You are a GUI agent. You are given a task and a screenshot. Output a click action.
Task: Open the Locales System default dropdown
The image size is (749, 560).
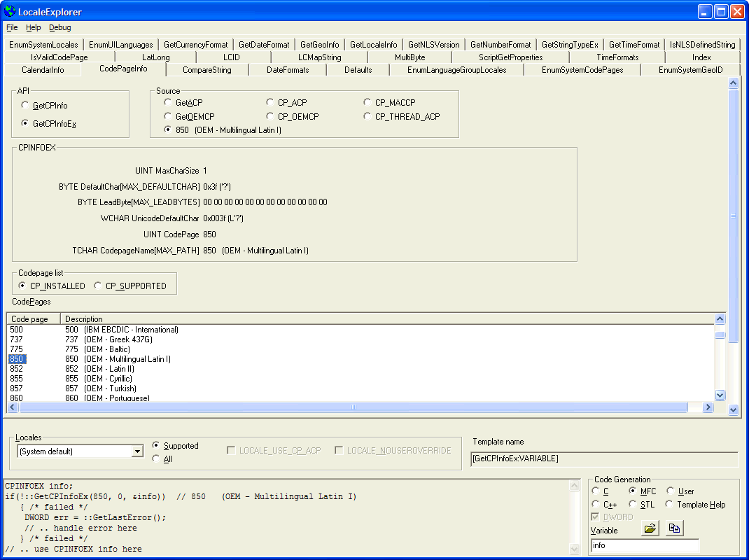pos(137,451)
